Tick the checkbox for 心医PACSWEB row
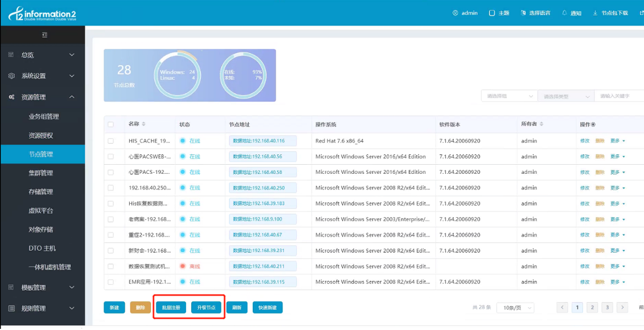Image resolution: width=644 pixels, height=330 pixels. click(110, 157)
